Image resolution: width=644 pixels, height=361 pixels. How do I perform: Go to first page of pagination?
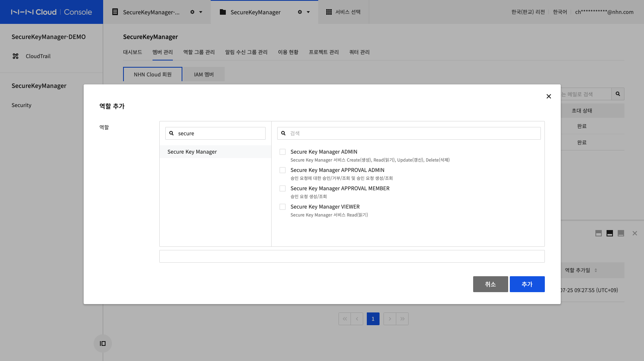pos(345,319)
